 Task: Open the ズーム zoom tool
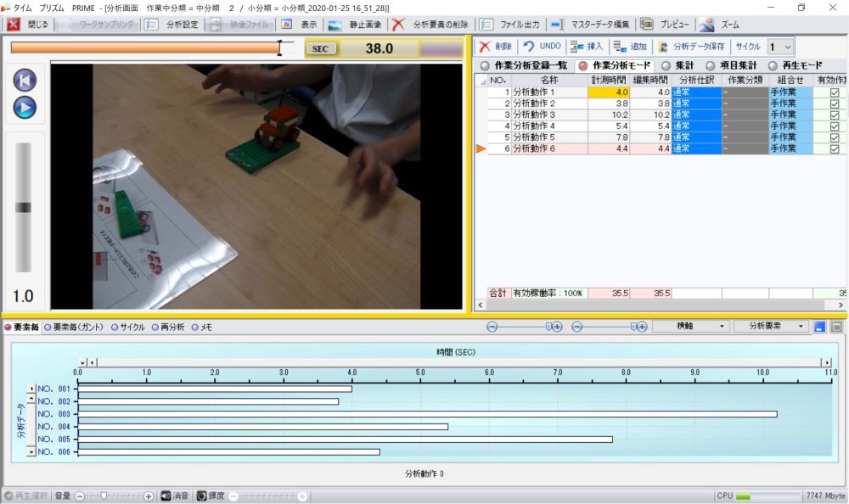pos(719,25)
